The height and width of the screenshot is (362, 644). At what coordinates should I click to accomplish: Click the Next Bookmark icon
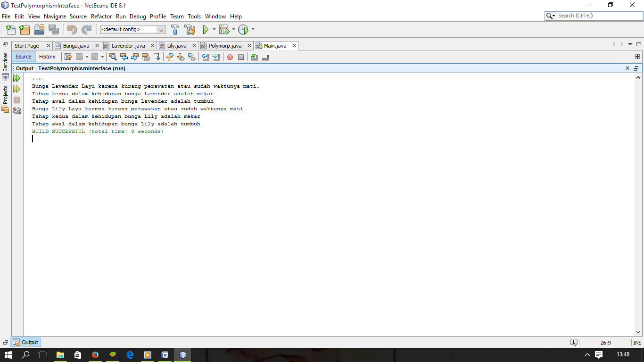pyautogui.click(x=181, y=57)
